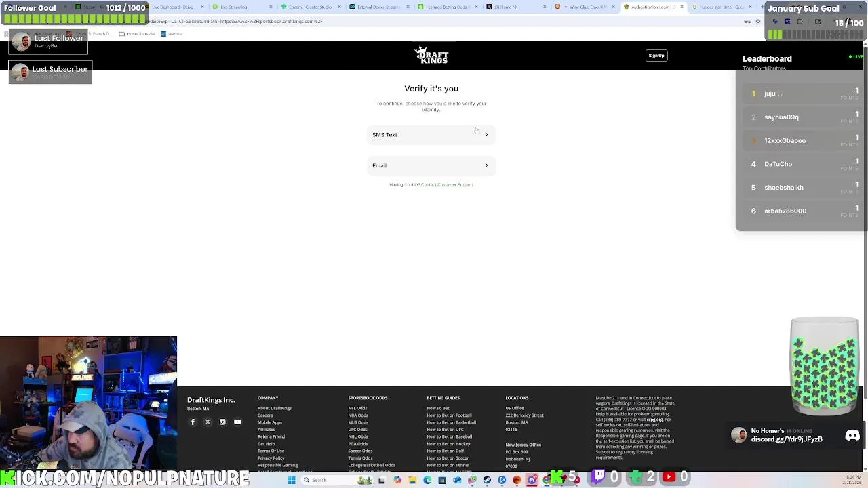Click the password key icon in address bar
Image resolution: width=868 pixels, height=488 pixels.
(747, 22)
